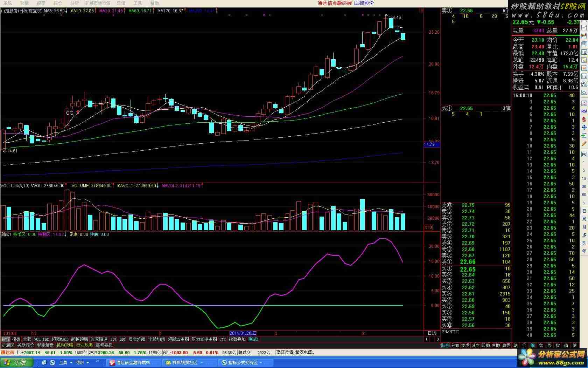The width and height of the screenshot is (588, 368).
Task: Click the date marker 2011/01/20四
Action: coord(243,333)
